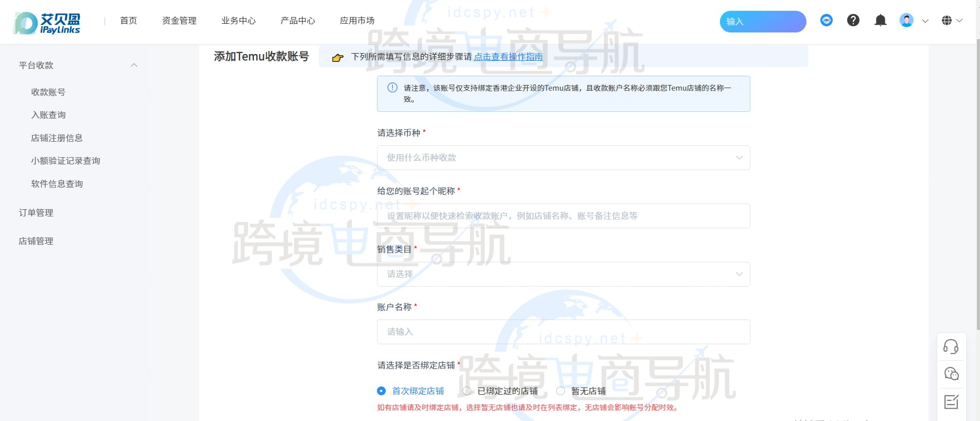Viewport: 980px width, 421px height.
Task: Click the globe language icon
Action: [947, 21]
